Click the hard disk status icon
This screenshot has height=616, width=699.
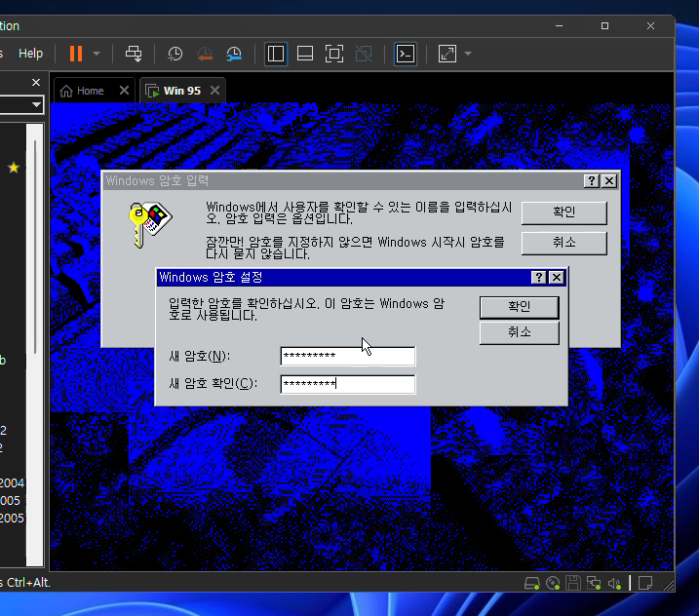point(532,583)
